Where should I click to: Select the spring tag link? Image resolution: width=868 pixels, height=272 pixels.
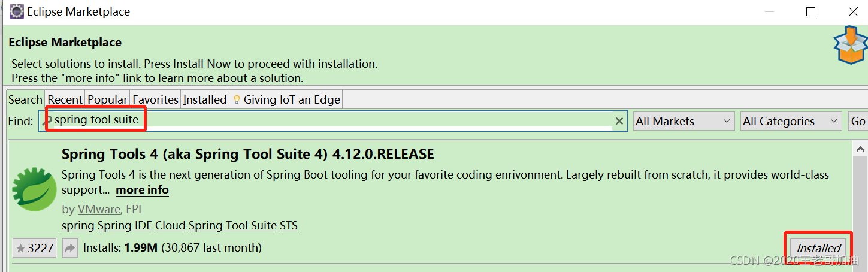(78, 226)
